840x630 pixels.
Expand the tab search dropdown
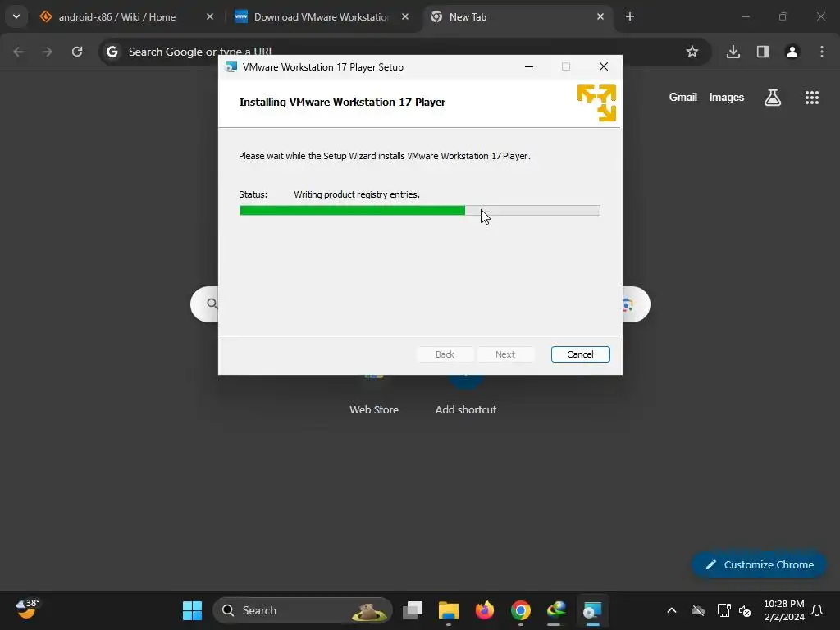pos(16,17)
